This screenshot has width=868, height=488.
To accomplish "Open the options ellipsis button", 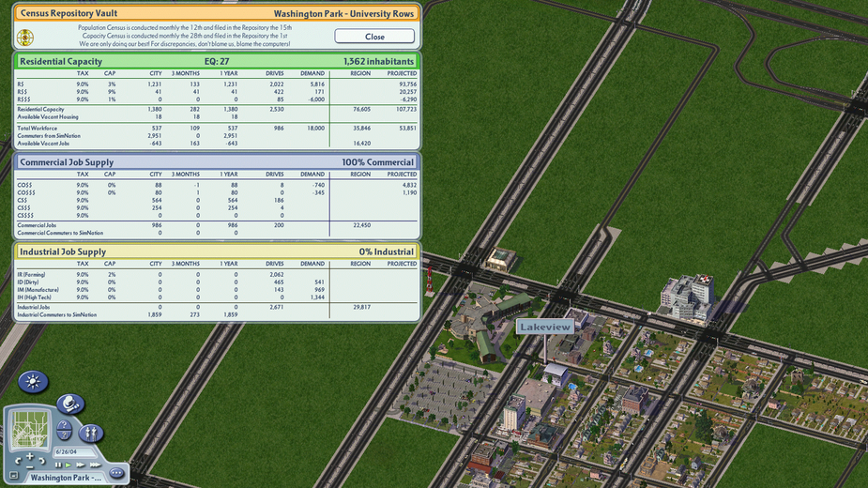I will tap(116, 472).
